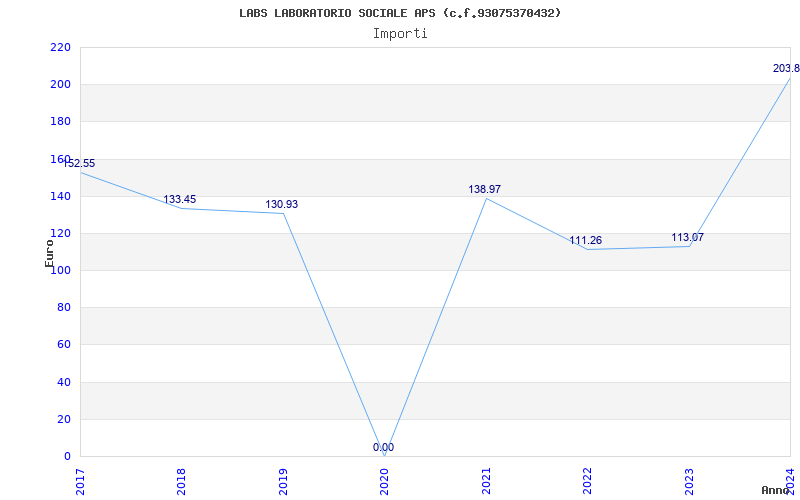800x500 pixels.
Task: Click the 2020 x-axis year label
Action: point(384,482)
